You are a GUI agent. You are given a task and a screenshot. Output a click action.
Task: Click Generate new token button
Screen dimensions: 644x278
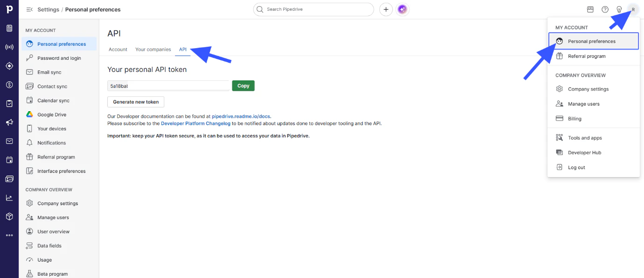136,102
